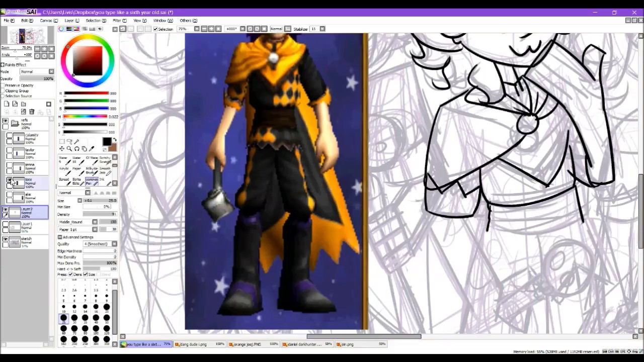Create a new linework layer
Screen dimensions: 644x362
tap(15, 104)
